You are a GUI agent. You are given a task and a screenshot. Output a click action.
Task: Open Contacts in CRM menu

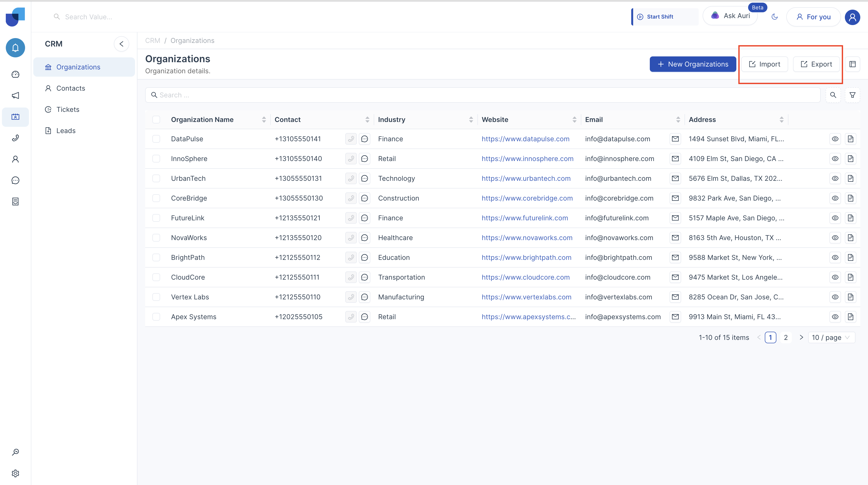coord(71,88)
